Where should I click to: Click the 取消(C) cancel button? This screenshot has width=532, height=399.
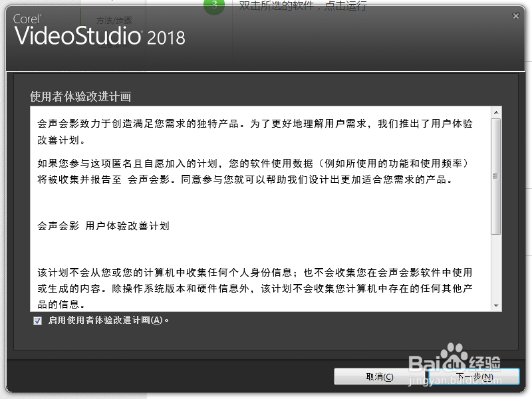pos(380,376)
